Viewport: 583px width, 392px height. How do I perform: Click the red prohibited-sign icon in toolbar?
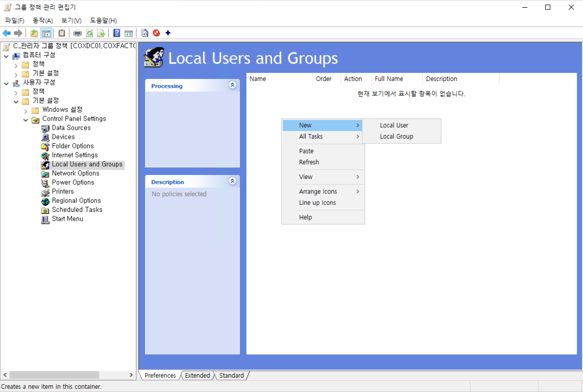coord(157,33)
